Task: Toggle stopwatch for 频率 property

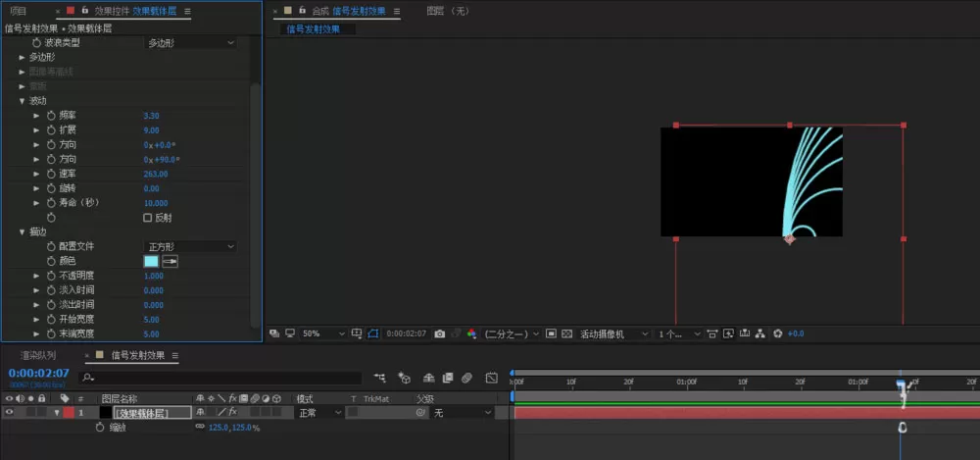Action: click(x=51, y=115)
